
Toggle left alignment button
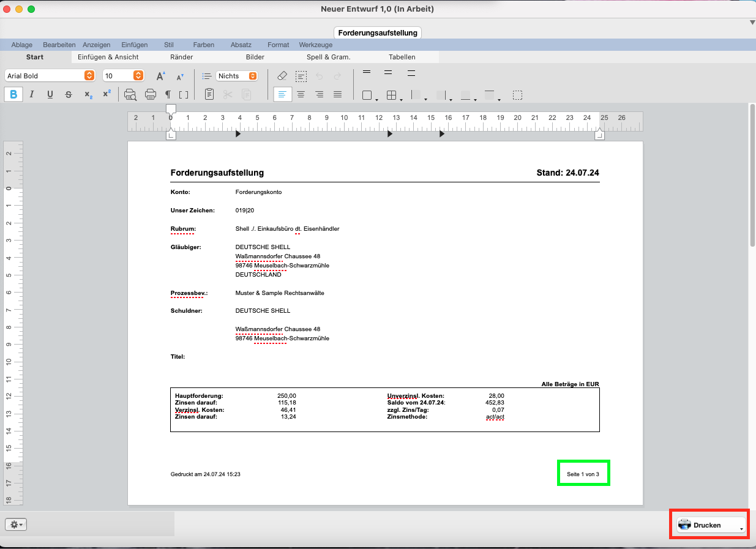[x=282, y=94]
